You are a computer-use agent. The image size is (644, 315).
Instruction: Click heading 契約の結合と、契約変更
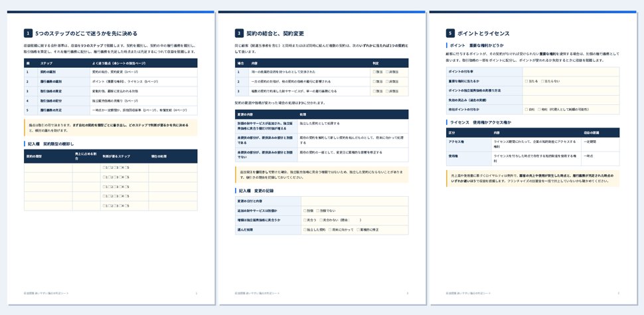pos(275,33)
